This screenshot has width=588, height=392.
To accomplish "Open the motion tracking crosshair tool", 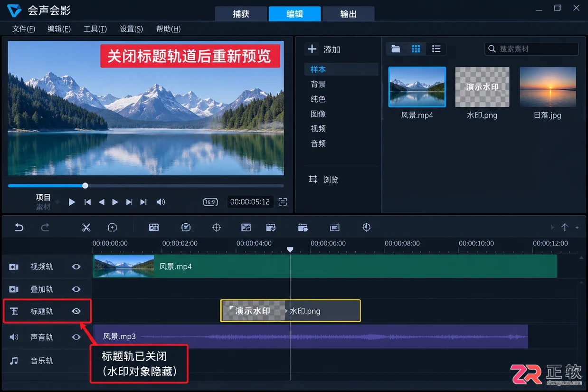I will click(x=217, y=228).
